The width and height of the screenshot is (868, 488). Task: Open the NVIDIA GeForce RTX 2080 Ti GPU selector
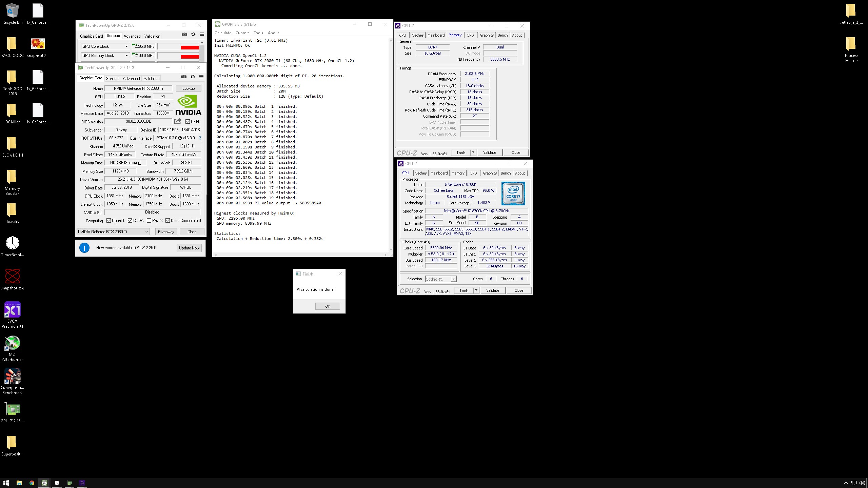(x=113, y=232)
